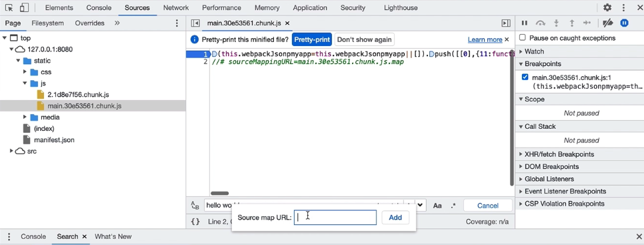Hide the debugger sidebar icon

coord(506,23)
